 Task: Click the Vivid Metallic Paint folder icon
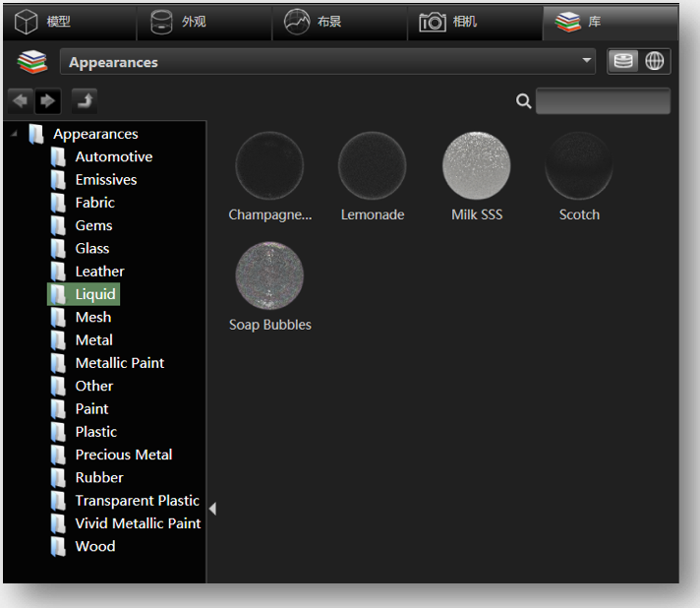pyautogui.click(x=58, y=523)
